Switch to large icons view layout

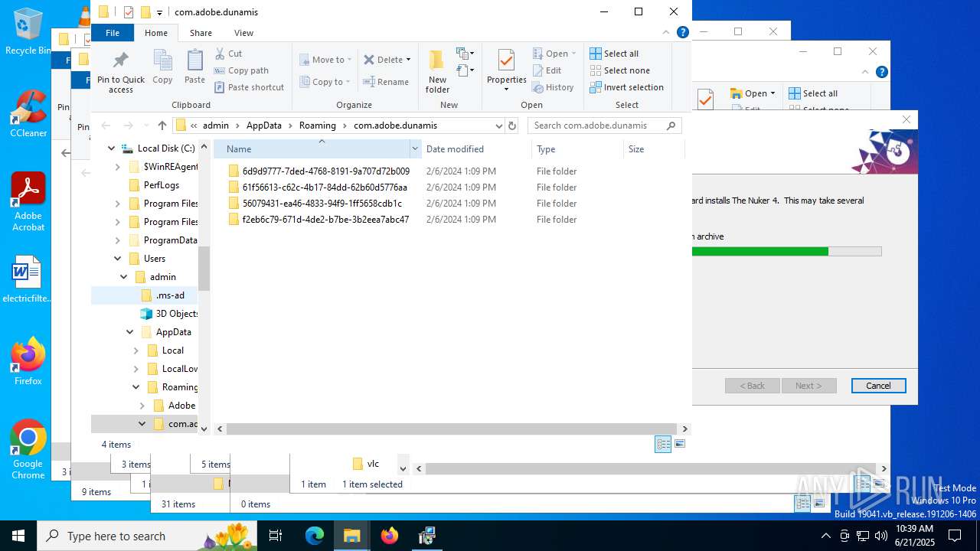679,444
